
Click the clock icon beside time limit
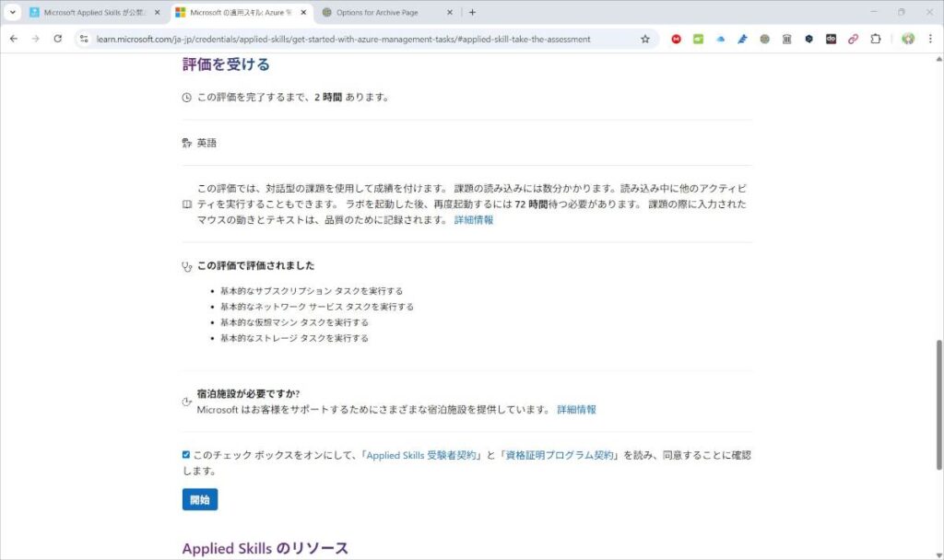tap(186, 98)
